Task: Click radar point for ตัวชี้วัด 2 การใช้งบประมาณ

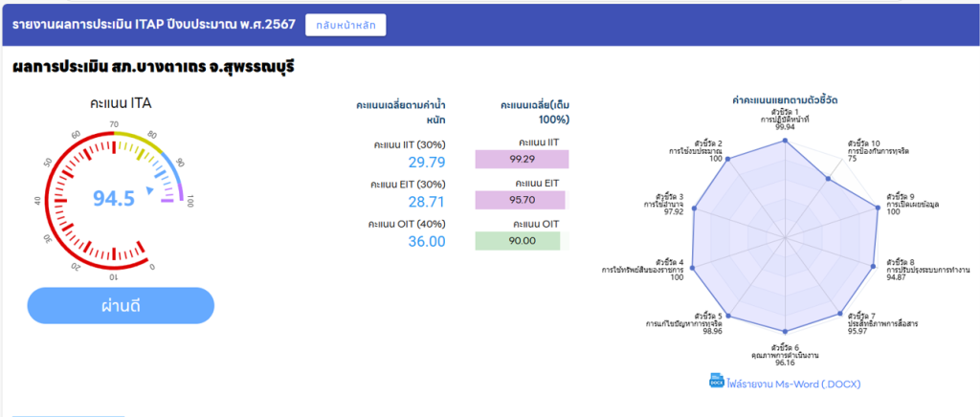Action: pyautogui.click(x=729, y=160)
